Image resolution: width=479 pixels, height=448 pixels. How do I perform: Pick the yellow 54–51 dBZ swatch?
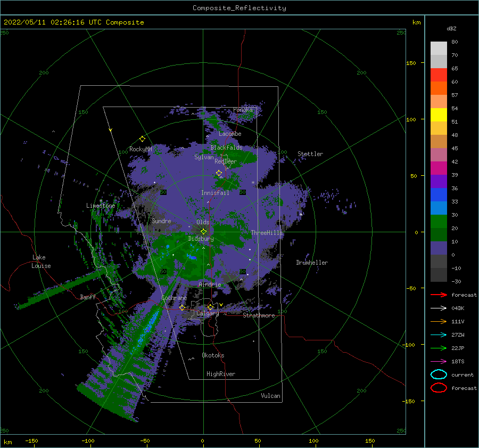(439, 115)
